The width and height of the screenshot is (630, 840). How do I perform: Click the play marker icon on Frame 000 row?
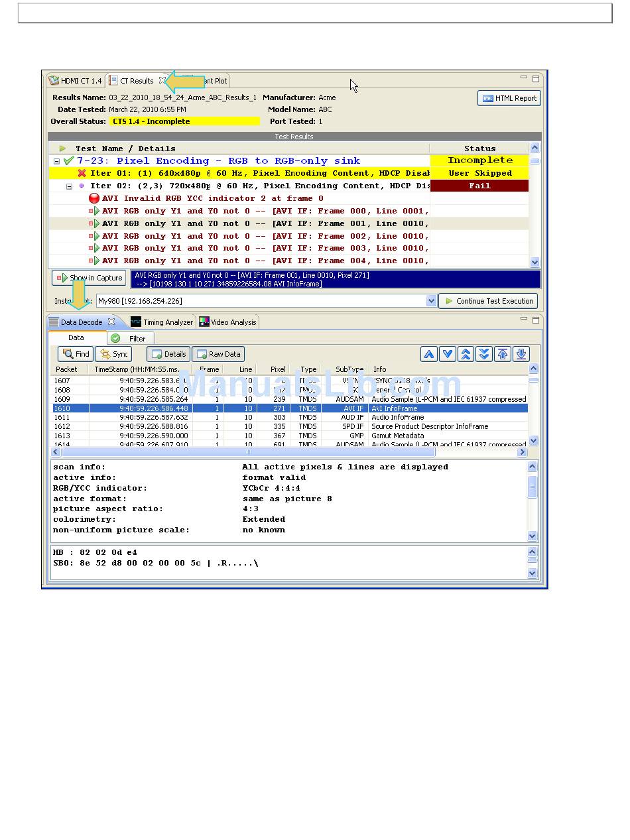(x=94, y=211)
